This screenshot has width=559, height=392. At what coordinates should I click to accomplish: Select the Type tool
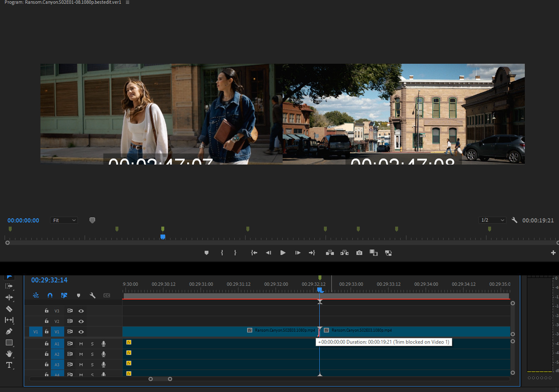(9, 365)
